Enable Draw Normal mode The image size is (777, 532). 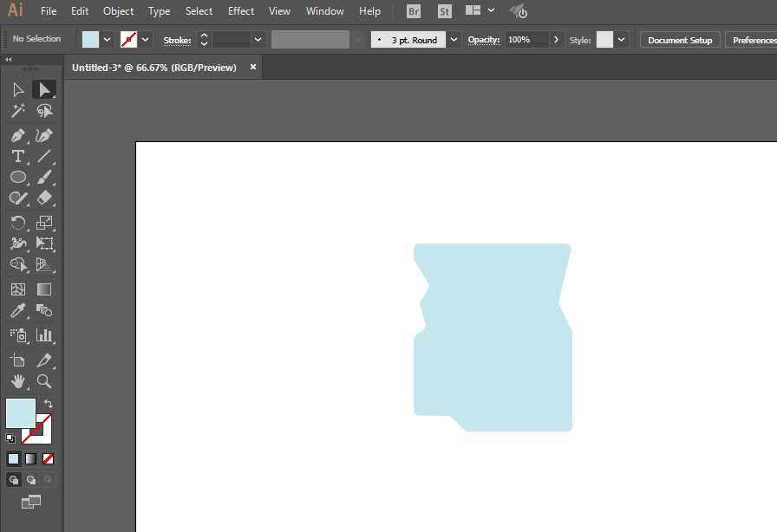[x=14, y=479]
